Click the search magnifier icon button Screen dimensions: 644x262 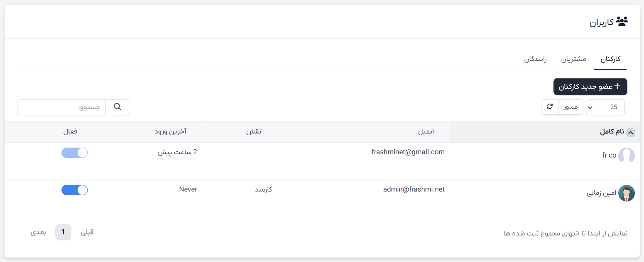[118, 107]
